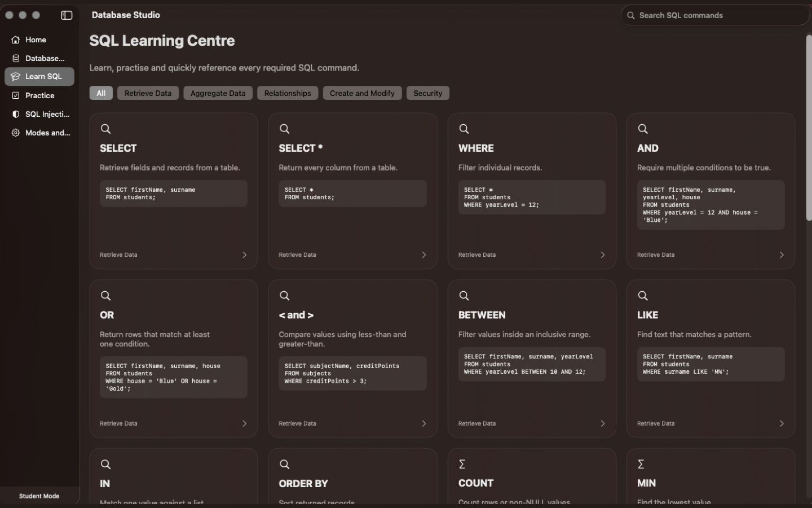Click the magnifier icon on the SELECT * card
812x508 pixels.
[285, 129]
